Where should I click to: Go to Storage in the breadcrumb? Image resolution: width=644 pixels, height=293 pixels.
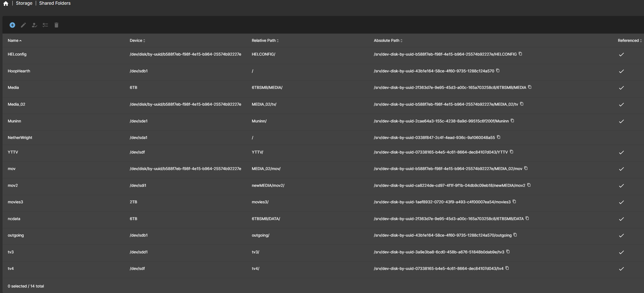(24, 3)
